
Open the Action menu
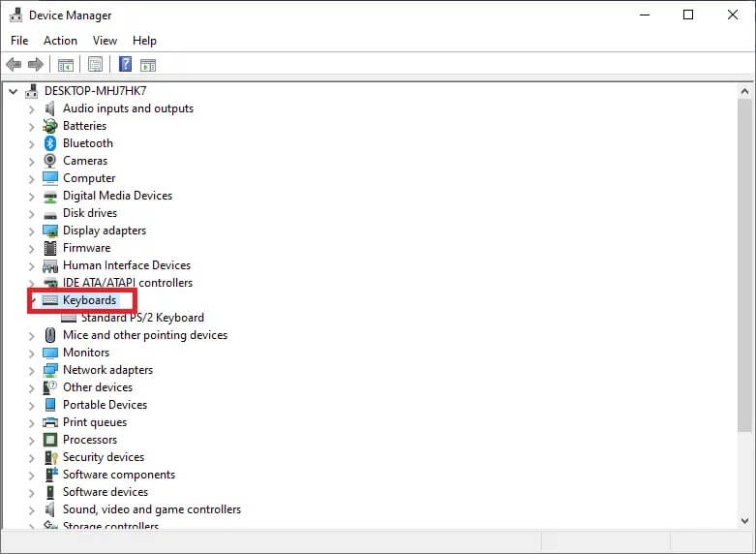[60, 41]
